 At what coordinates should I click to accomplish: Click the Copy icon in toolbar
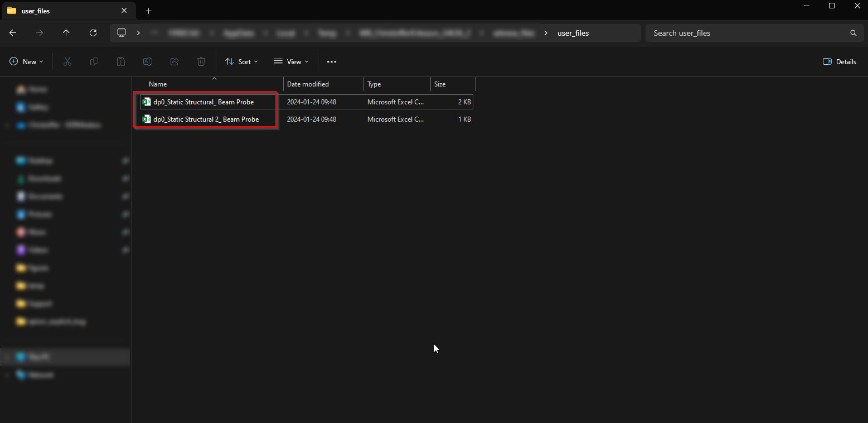[x=94, y=61]
